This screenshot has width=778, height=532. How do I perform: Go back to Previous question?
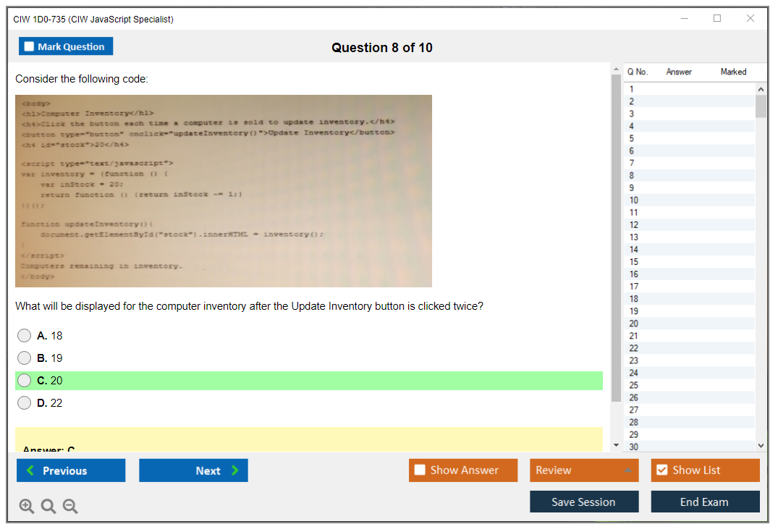click(71, 470)
